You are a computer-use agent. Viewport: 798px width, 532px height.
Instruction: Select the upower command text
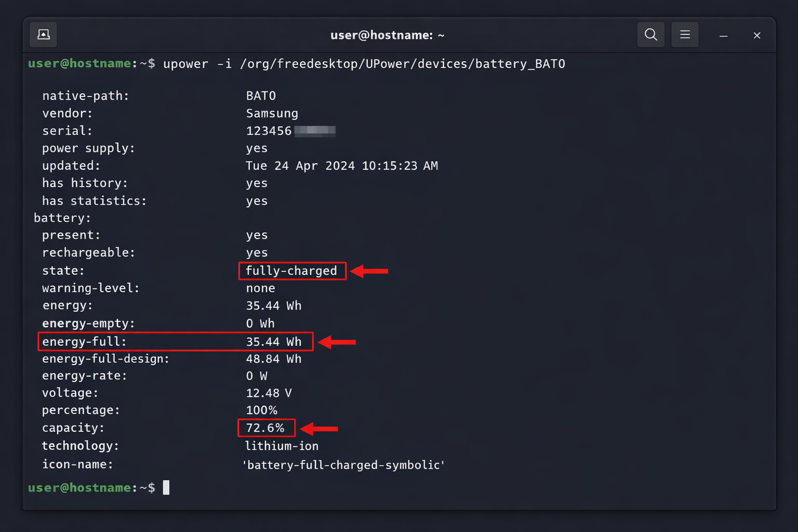coord(186,63)
